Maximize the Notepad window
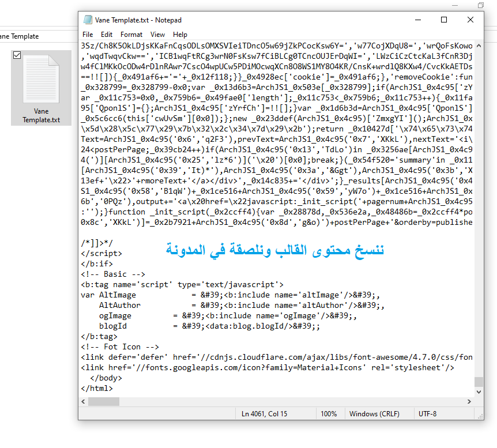Image resolution: width=497 pixels, height=448 pixels. 444,20
